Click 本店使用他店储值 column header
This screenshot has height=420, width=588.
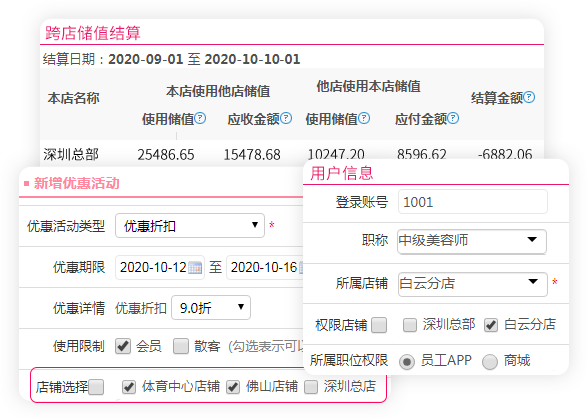[218, 91]
